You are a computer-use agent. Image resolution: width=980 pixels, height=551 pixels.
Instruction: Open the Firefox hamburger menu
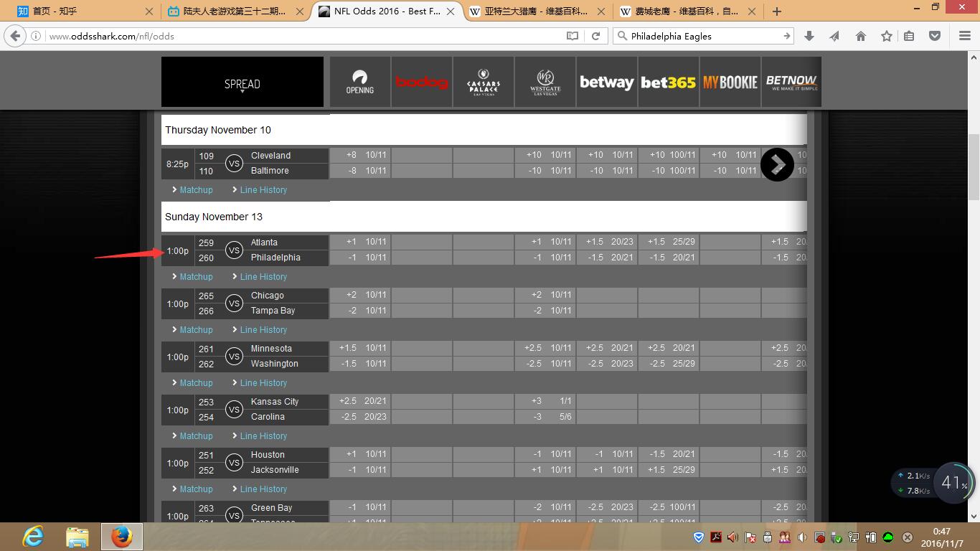pyautogui.click(x=965, y=36)
